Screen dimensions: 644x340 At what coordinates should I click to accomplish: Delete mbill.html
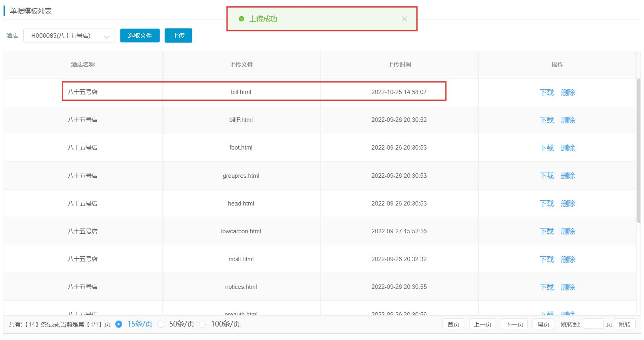[x=568, y=259]
